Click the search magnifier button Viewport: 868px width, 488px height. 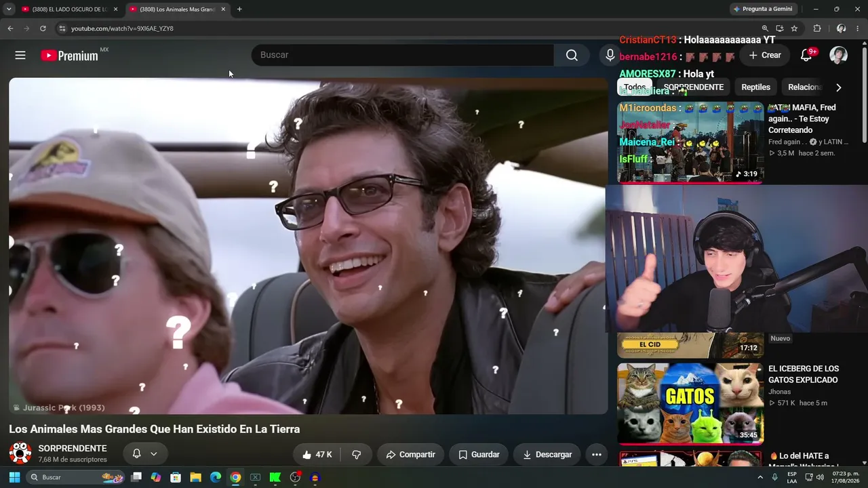click(572, 56)
